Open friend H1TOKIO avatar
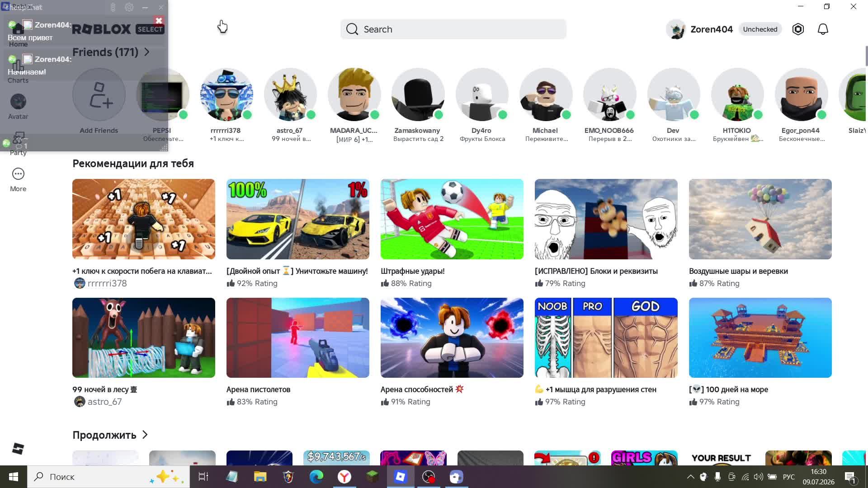Image resolution: width=868 pixels, height=488 pixels. (x=737, y=95)
